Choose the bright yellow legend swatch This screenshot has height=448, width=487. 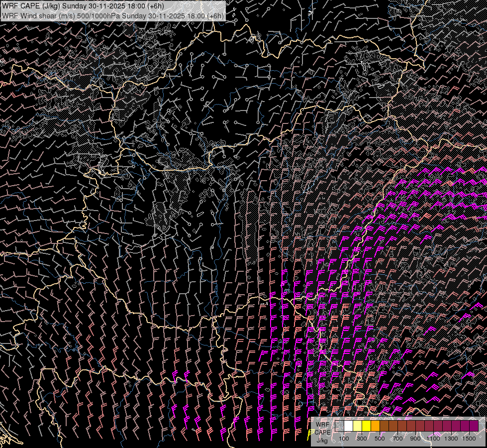point(367,426)
